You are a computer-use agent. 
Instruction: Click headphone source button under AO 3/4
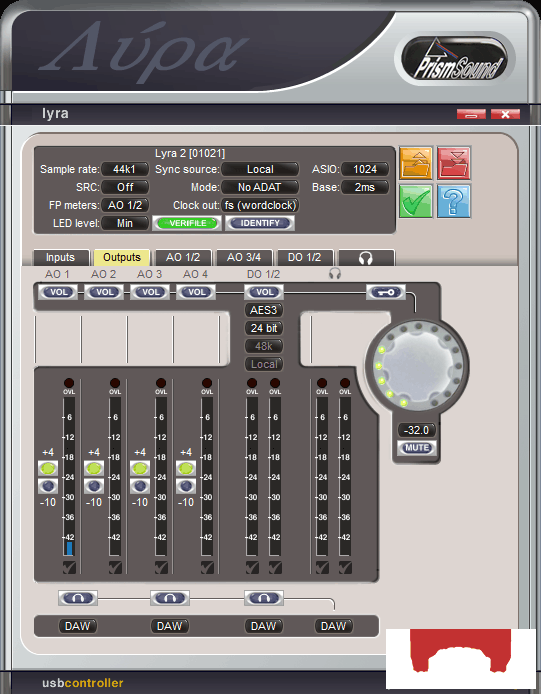(x=170, y=598)
